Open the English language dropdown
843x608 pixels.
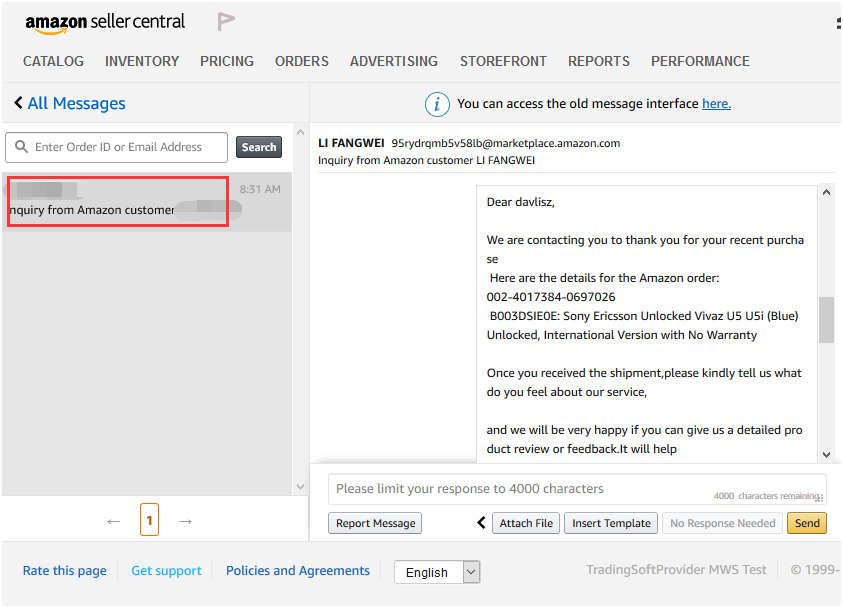[437, 572]
